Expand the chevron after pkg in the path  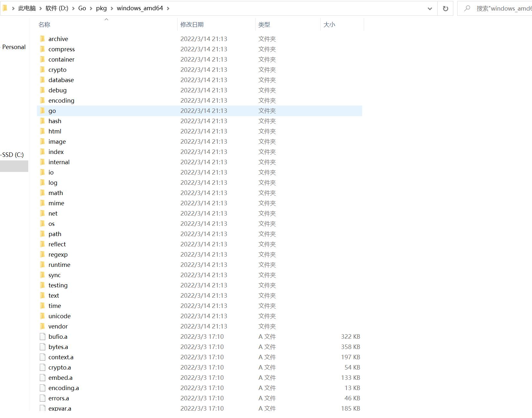tap(112, 8)
